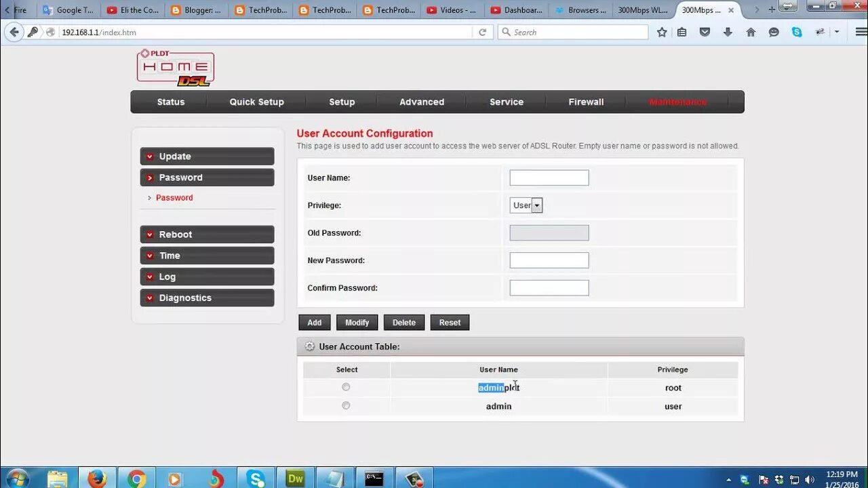Click the adminpldt user name cell
This screenshot has width=868, height=488.
pyautogui.click(x=498, y=388)
